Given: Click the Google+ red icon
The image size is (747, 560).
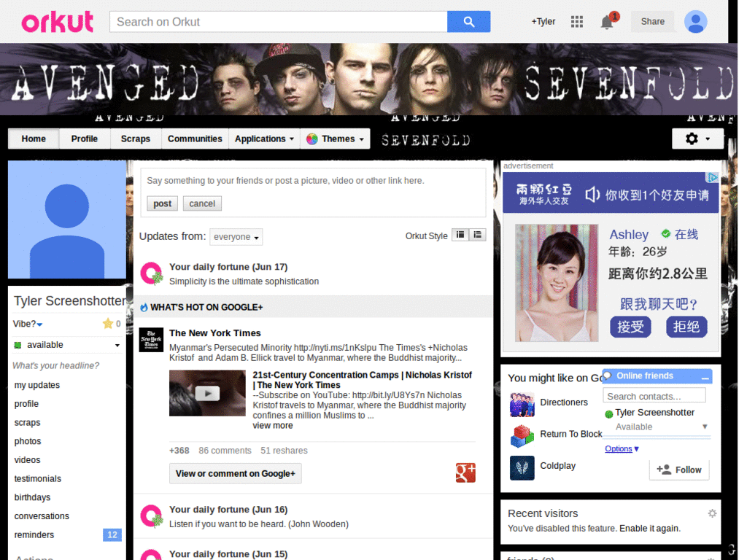Looking at the screenshot, I should [x=465, y=472].
